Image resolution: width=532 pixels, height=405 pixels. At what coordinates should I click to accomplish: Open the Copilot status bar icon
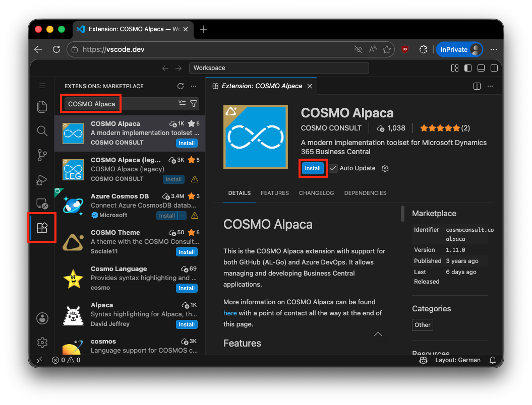pyautogui.click(x=423, y=360)
